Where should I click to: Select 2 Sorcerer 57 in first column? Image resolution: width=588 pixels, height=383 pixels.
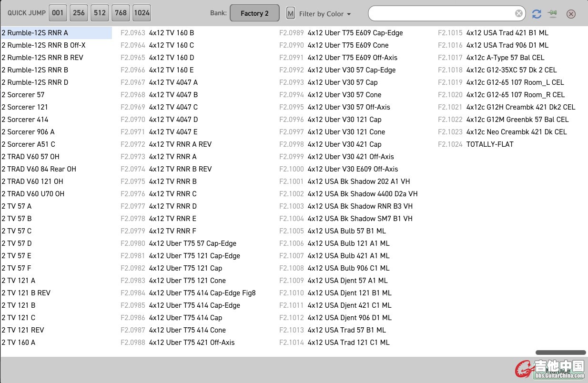(x=23, y=95)
